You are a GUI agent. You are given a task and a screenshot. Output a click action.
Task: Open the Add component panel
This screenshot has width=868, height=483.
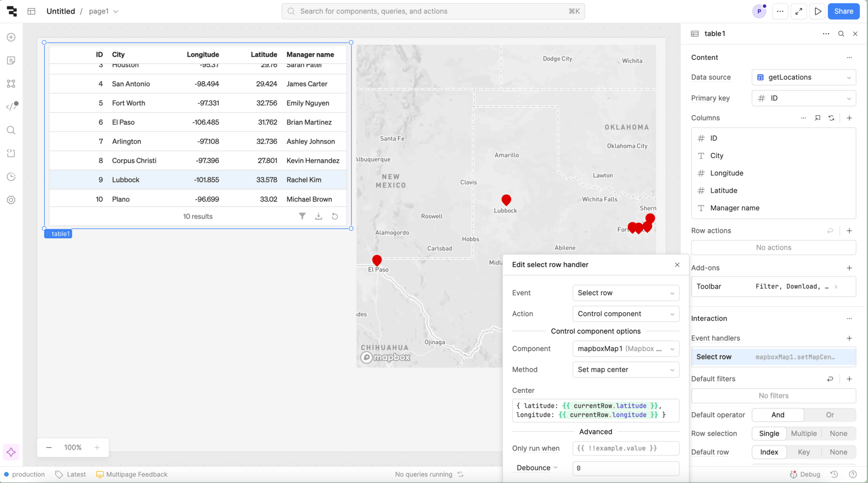point(11,37)
